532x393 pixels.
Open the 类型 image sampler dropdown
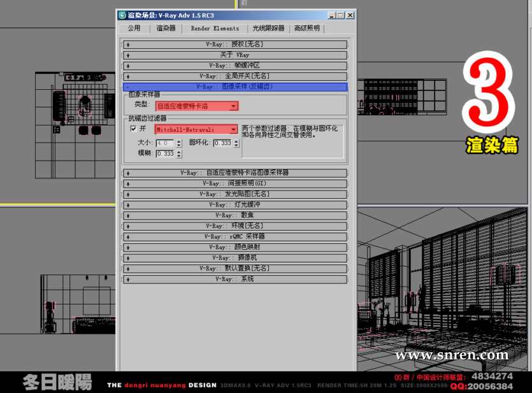coord(197,106)
